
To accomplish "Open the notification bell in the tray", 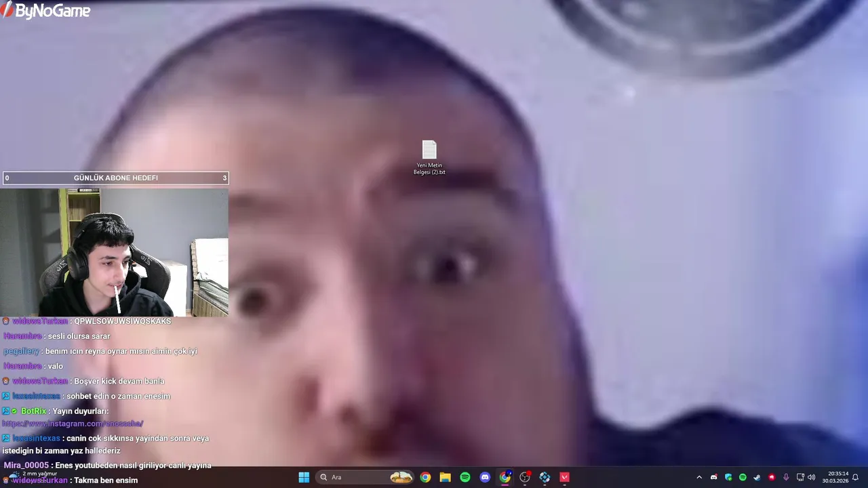I will [x=856, y=477].
